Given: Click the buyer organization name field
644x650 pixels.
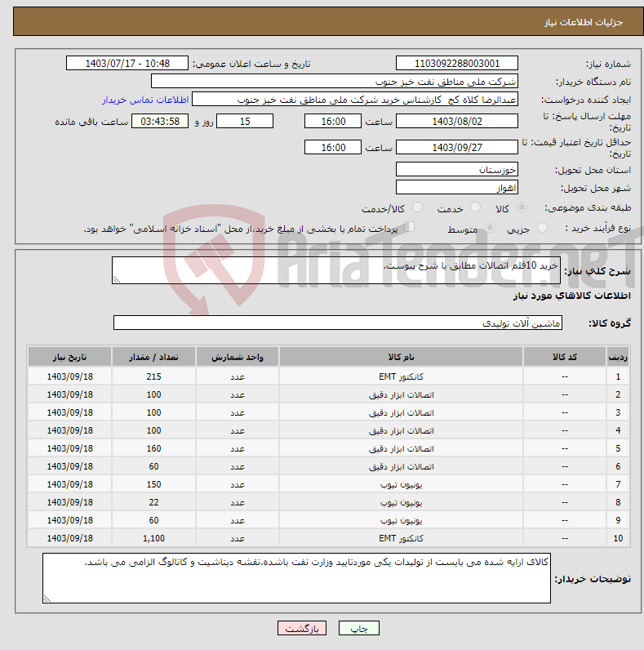Looking at the screenshot, I should point(335,82).
